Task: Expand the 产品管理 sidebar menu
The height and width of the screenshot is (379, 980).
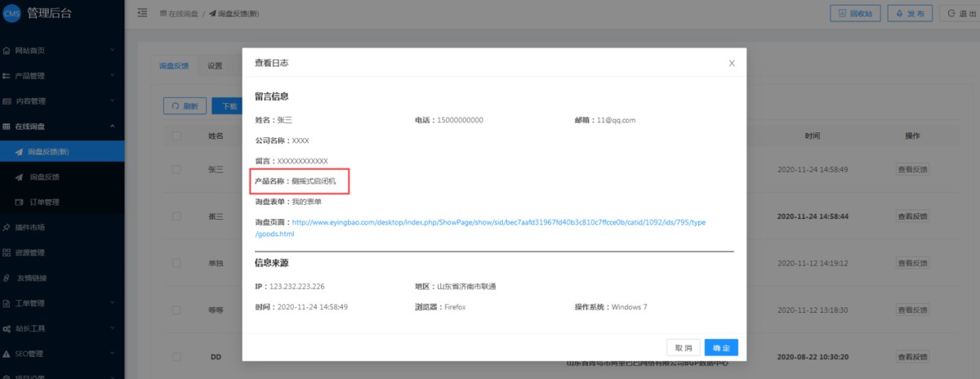Action: [x=57, y=76]
